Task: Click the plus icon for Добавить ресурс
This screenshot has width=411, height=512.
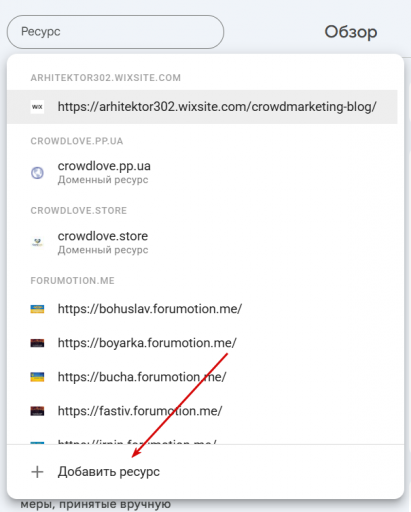Action: click(37, 472)
